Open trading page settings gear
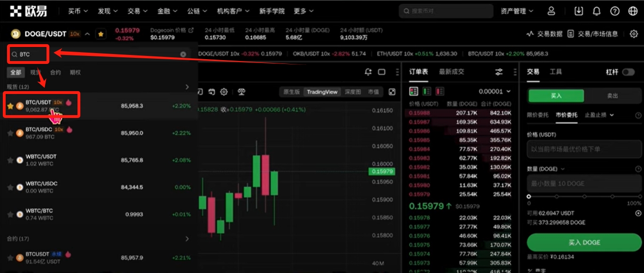644x273 pixels. coord(634,34)
